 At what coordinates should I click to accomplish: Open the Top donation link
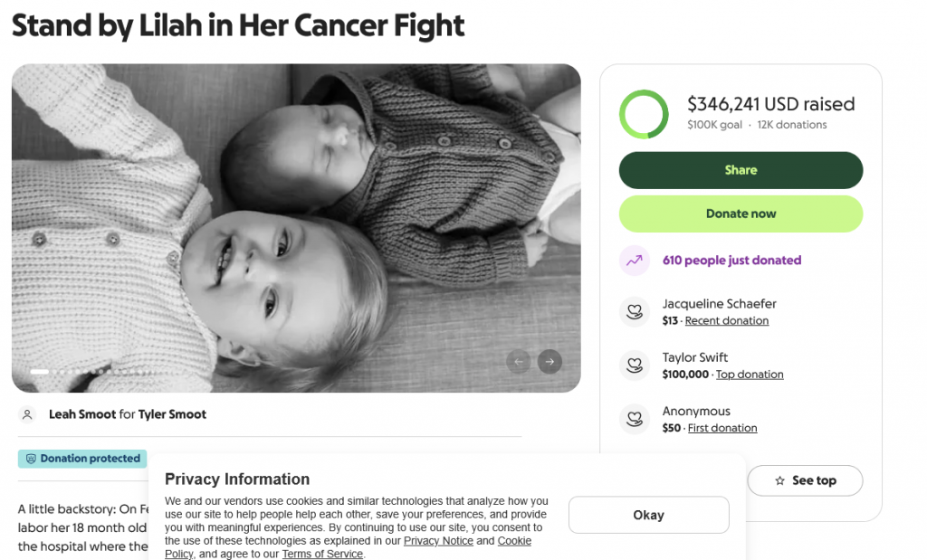[x=750, y=375]
